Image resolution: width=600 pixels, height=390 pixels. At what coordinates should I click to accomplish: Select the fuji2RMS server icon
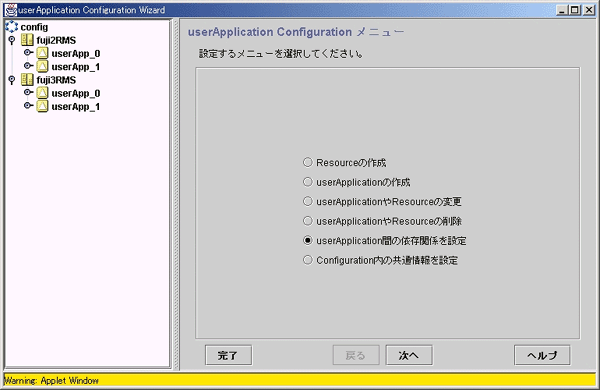(x=27, y=40)
